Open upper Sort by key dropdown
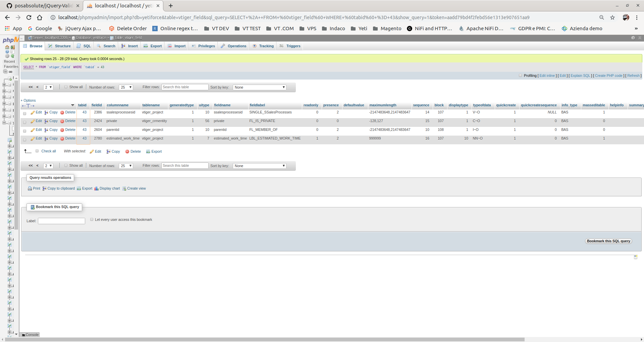This screenshot has width=644, height=342. [260, 87]
